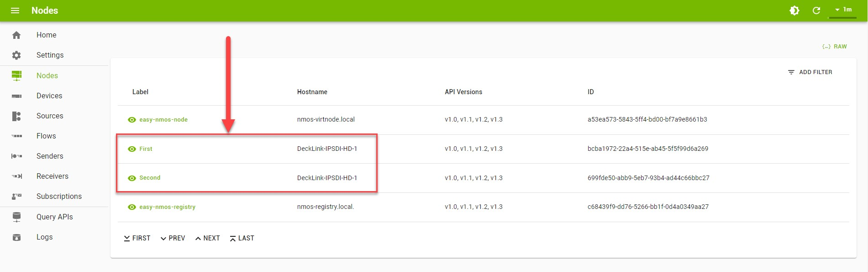This screenshot has width=868, height=272.
Task: Click the eye icon for Second node
Action: coord(132,178)
